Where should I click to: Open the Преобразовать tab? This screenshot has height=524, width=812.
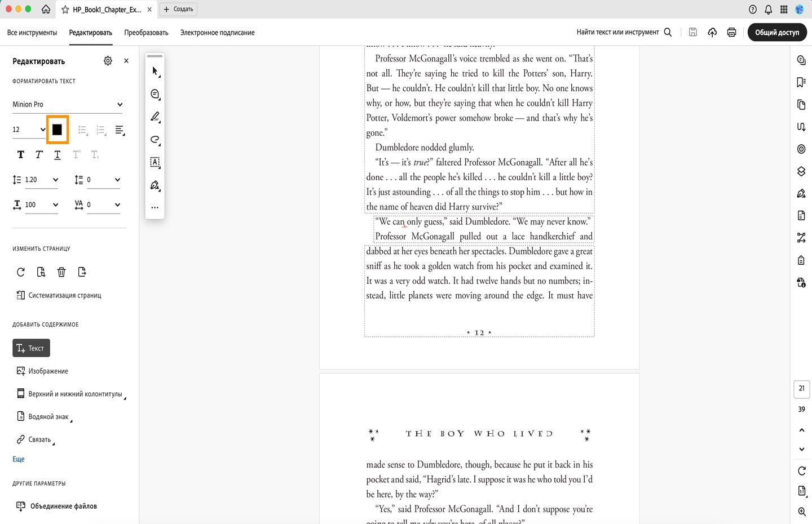[146, 33]
